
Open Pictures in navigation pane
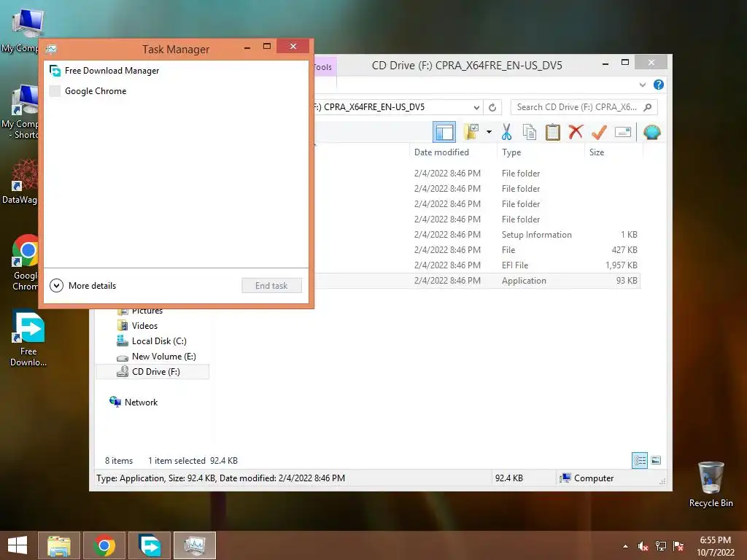[147, 311]
